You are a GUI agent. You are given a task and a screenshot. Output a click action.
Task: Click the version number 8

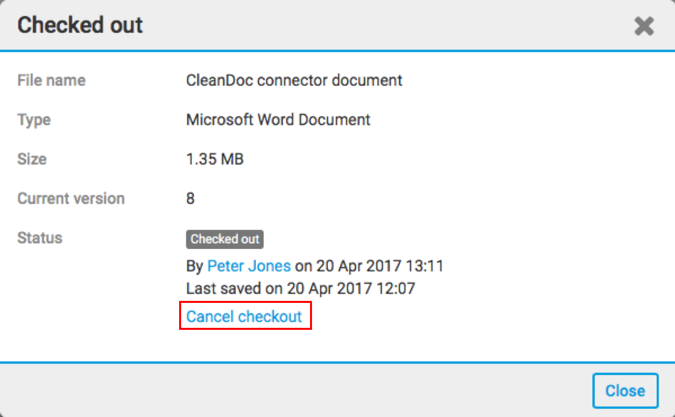[x=191, y=198]
